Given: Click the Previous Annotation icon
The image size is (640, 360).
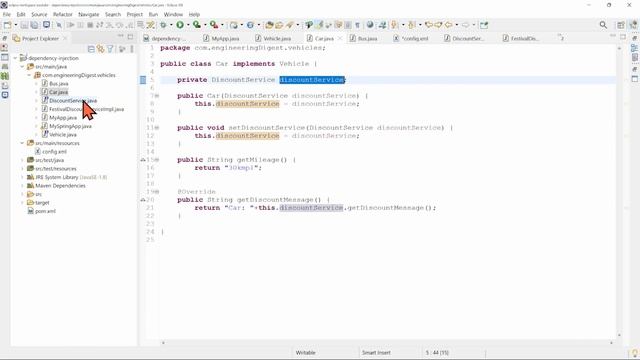Looking at the screenshot, I should [x=411, y=25].
